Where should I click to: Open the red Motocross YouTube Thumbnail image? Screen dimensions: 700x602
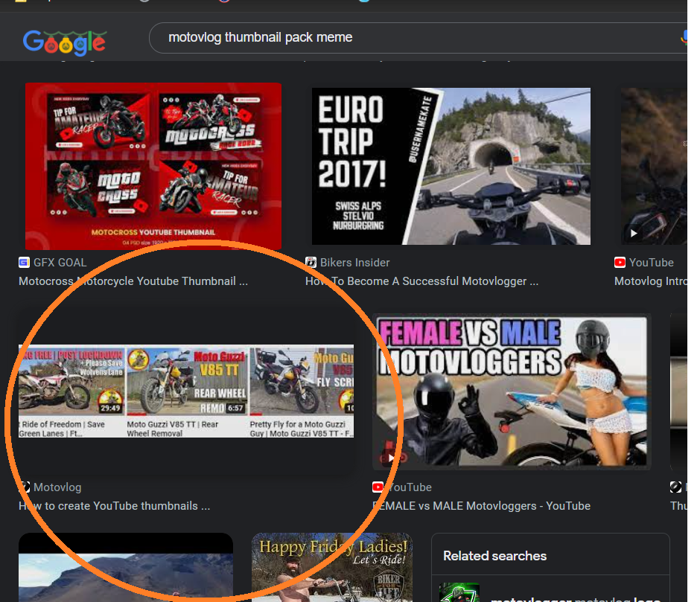point(153,166)
